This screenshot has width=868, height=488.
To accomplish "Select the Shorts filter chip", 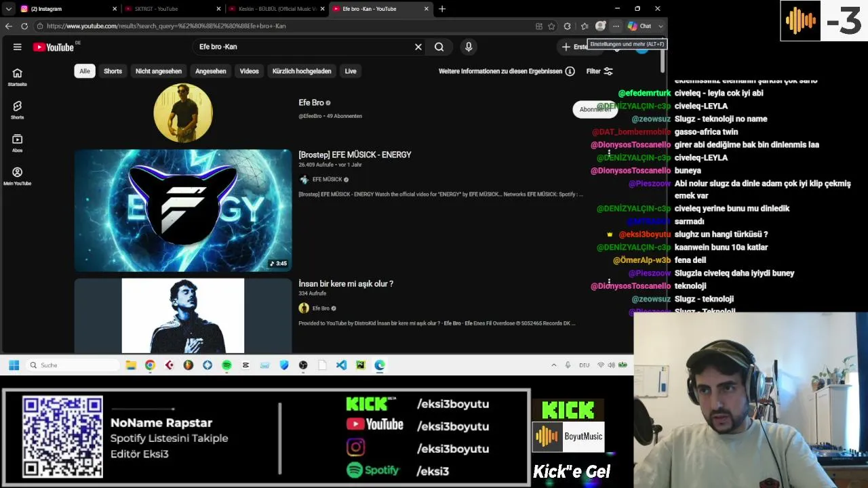I will 113,71.
